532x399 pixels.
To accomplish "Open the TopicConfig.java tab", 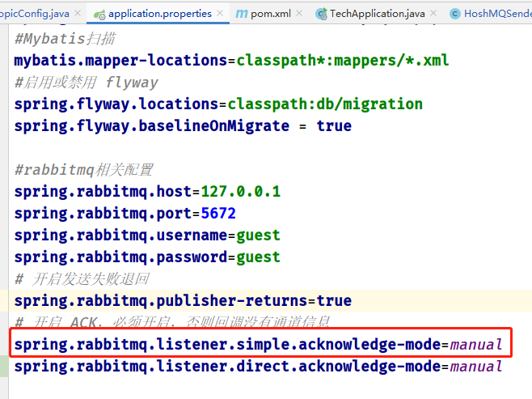I will tap(34, 14).
